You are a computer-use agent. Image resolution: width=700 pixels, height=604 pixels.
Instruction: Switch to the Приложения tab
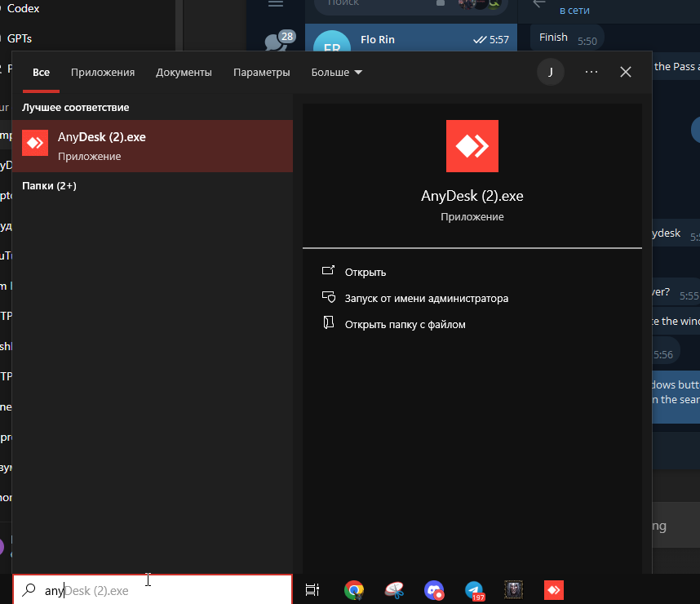pyautogui.click(x=103, y=72)
